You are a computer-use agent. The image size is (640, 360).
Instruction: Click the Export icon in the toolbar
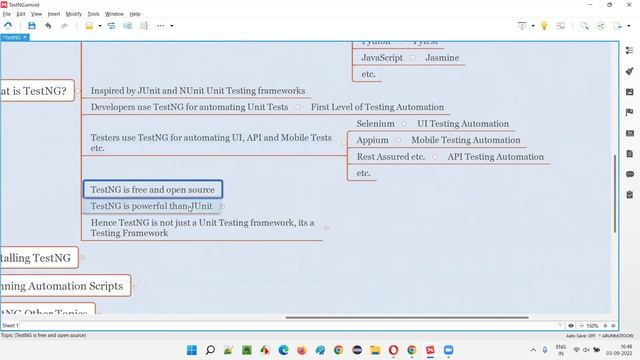618,26
